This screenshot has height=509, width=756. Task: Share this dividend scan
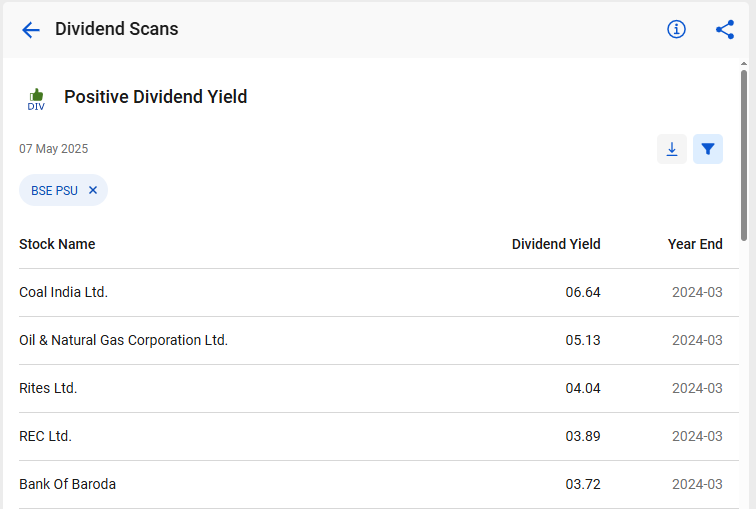pos(725,29)
